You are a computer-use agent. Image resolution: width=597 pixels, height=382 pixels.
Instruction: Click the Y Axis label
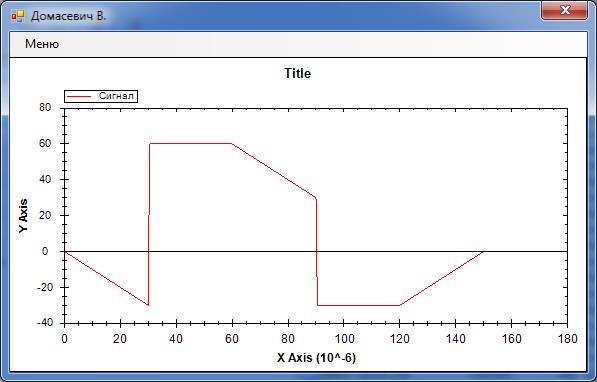[24, 216]
